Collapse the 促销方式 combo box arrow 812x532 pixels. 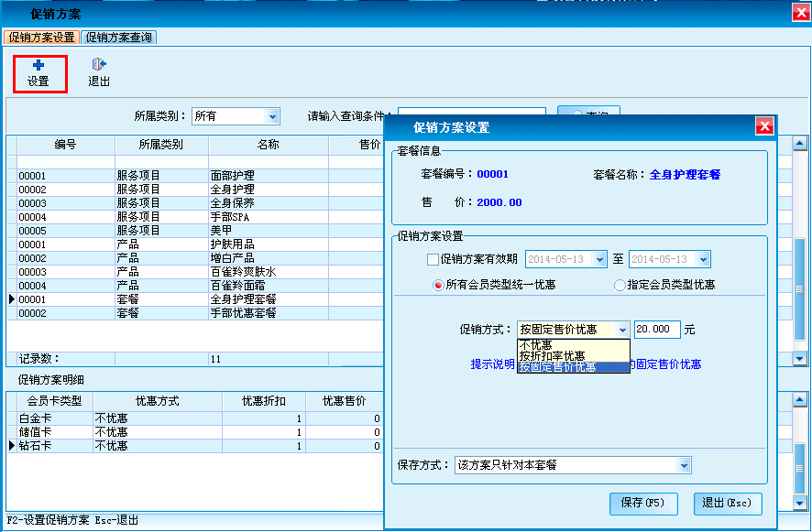(623, 330)
